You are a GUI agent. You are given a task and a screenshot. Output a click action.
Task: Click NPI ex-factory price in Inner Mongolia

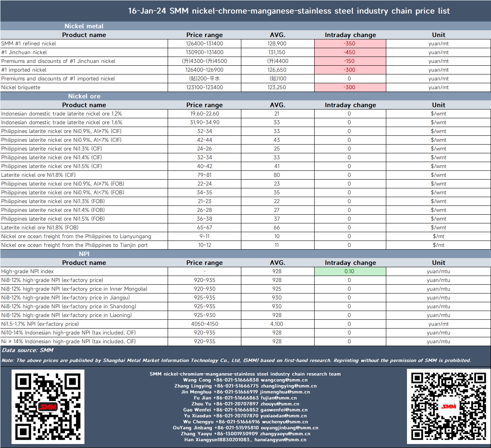point(74,289)
